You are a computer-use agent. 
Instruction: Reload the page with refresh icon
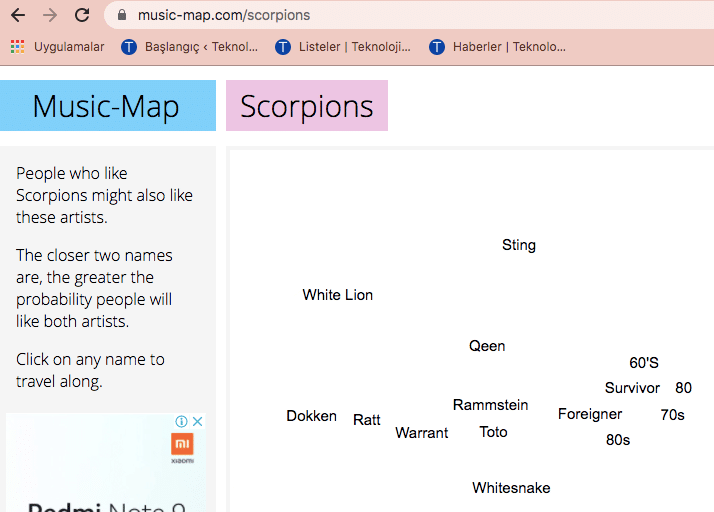(x=82, y=15)
